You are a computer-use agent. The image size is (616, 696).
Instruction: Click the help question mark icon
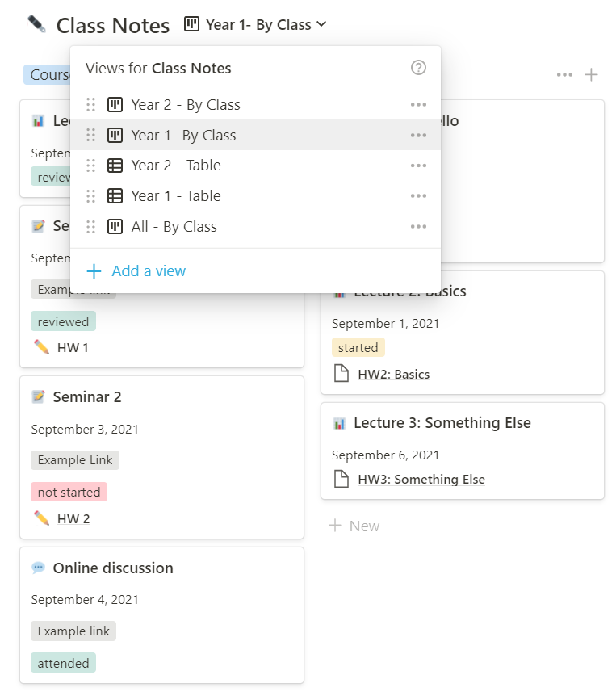click(418, 68)
